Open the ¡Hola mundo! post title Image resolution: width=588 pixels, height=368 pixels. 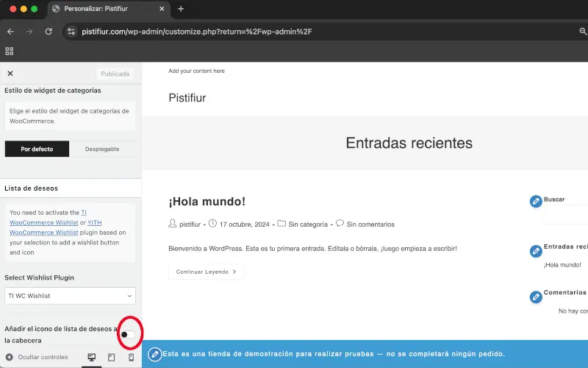[207, 202]
